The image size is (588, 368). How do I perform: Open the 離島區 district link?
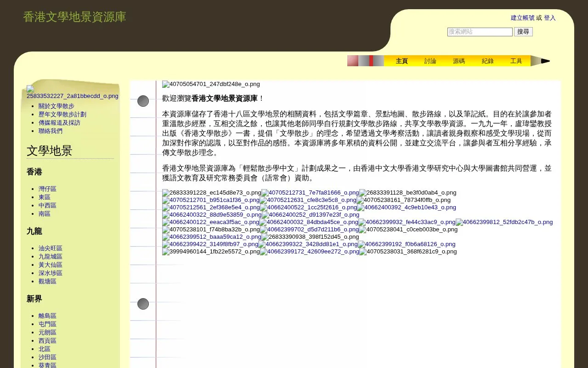tap(47, 316)
